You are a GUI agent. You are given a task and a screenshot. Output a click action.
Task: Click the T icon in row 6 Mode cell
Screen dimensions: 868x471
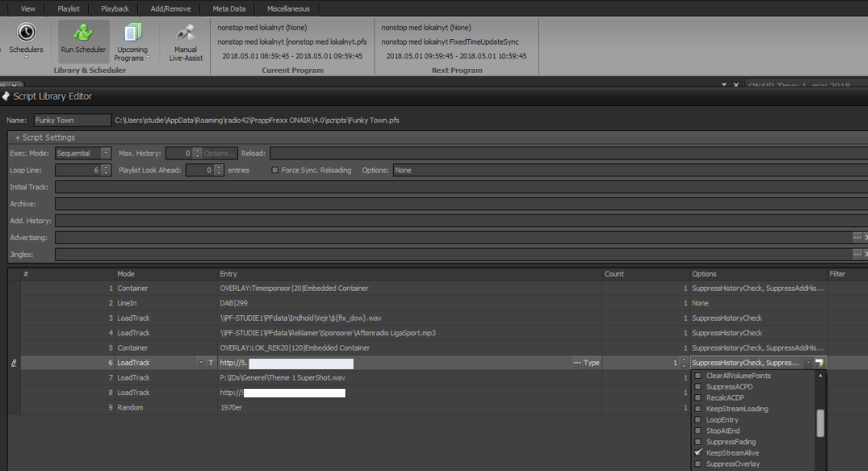(x=210, y=363)
